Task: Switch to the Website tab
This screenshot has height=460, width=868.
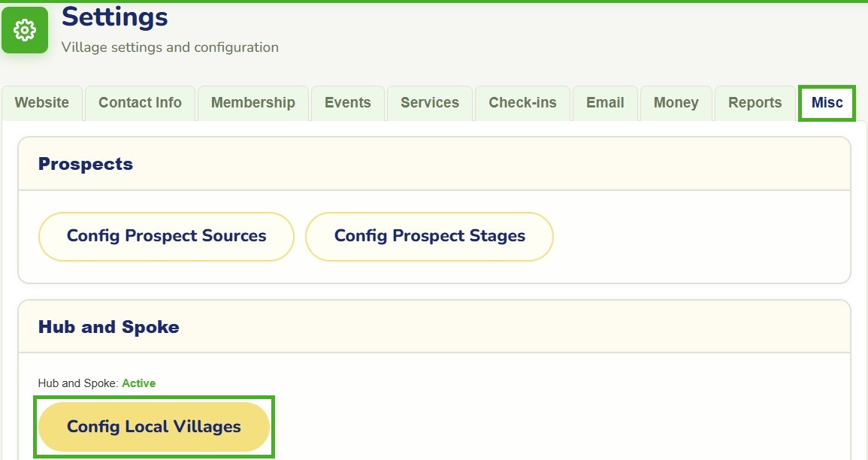Action: point(42,103)
